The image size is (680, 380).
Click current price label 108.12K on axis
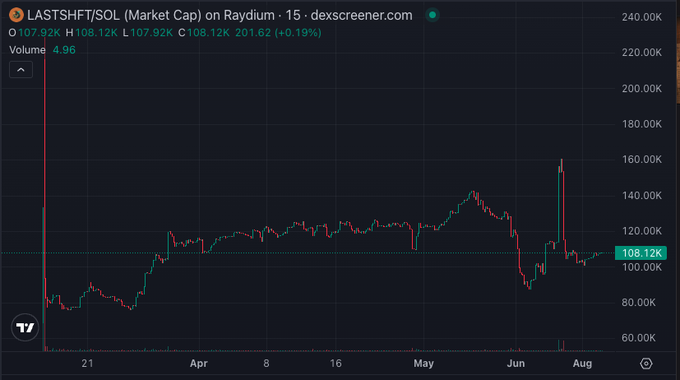click(641, 253)
